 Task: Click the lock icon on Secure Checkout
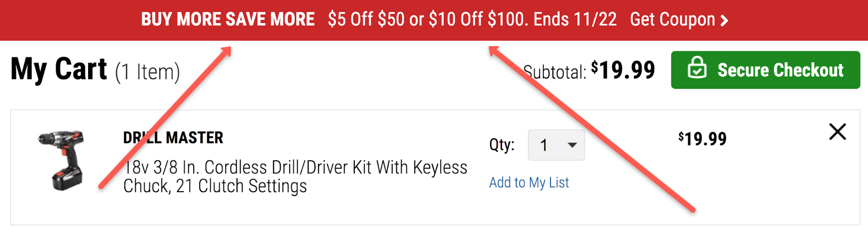click(x=697, y=68)
